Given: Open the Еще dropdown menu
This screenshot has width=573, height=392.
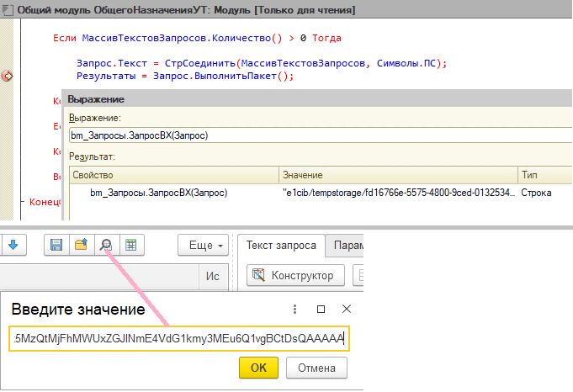Looking at the screenshot, I should point(203,245).
